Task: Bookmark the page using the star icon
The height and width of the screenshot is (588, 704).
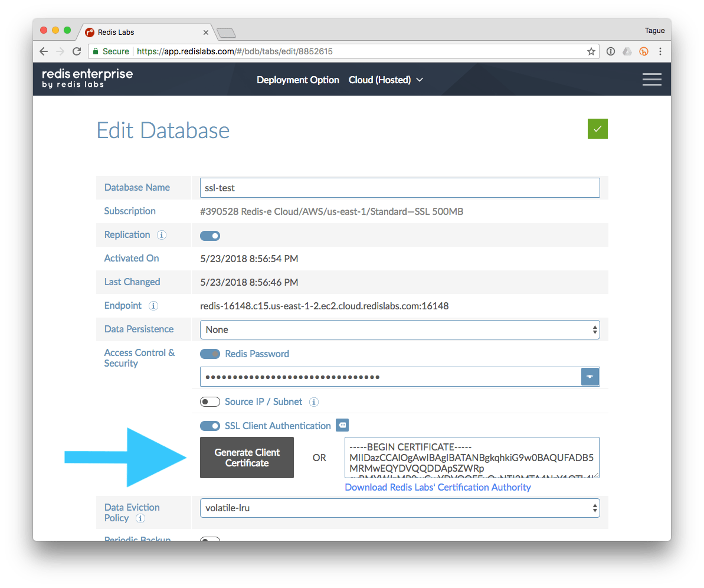Action: point(591,51)
